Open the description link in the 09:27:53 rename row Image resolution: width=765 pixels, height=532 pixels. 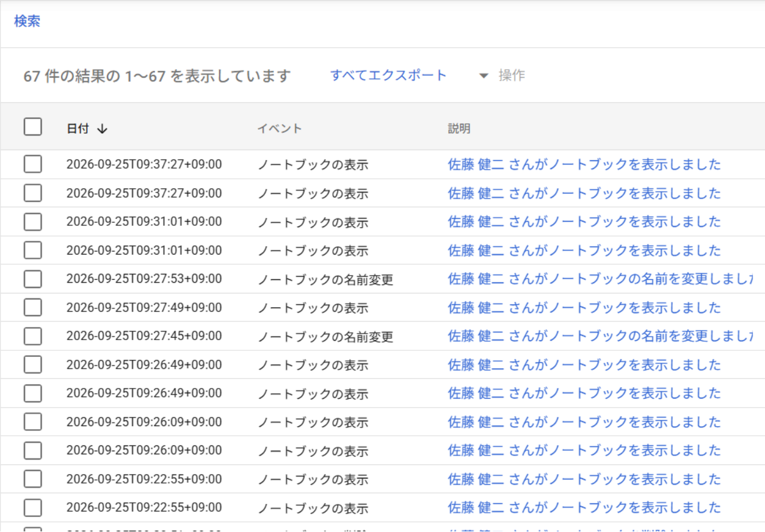600,279
